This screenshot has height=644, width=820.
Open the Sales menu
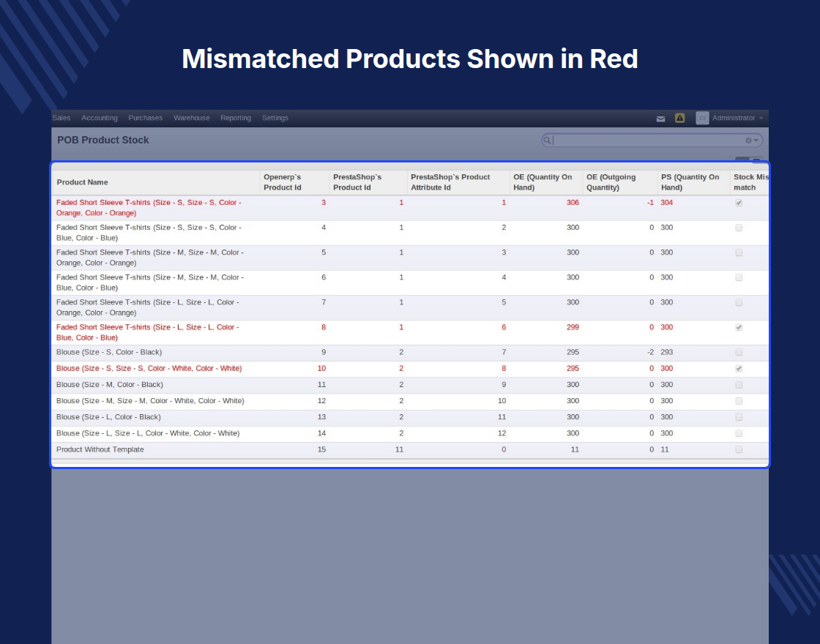pyautogui.click(x=61, y=118)
